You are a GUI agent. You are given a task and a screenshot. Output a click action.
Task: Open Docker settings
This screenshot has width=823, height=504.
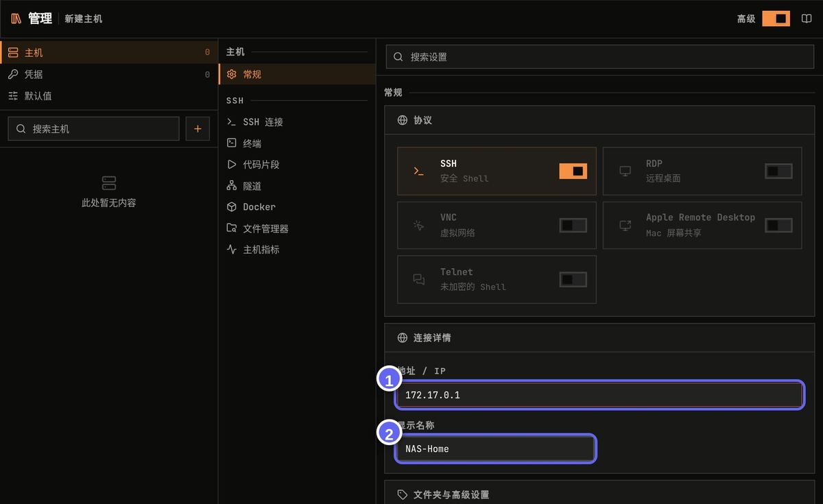297,207
